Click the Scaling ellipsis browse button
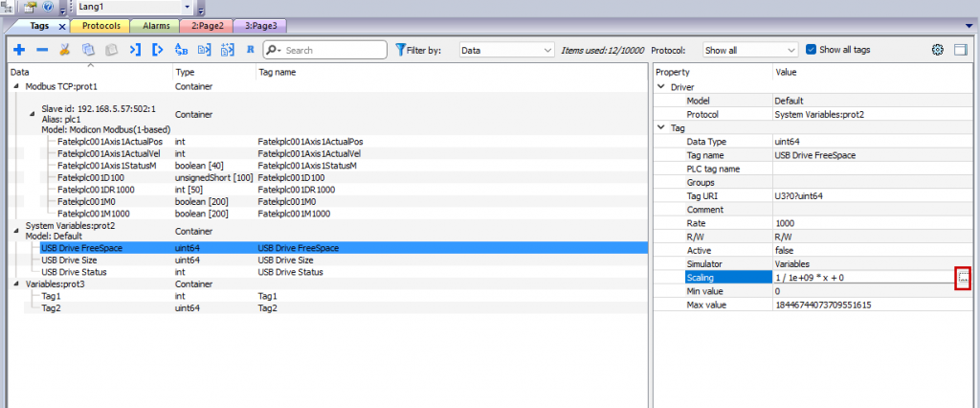This screenshot has width=980, height=408. [964, 277]
